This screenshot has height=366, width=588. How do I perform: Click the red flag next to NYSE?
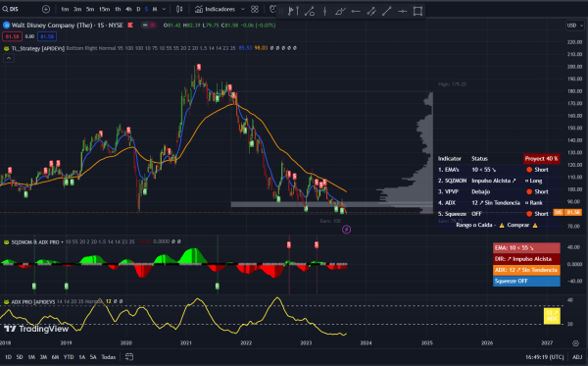point(130,26)
